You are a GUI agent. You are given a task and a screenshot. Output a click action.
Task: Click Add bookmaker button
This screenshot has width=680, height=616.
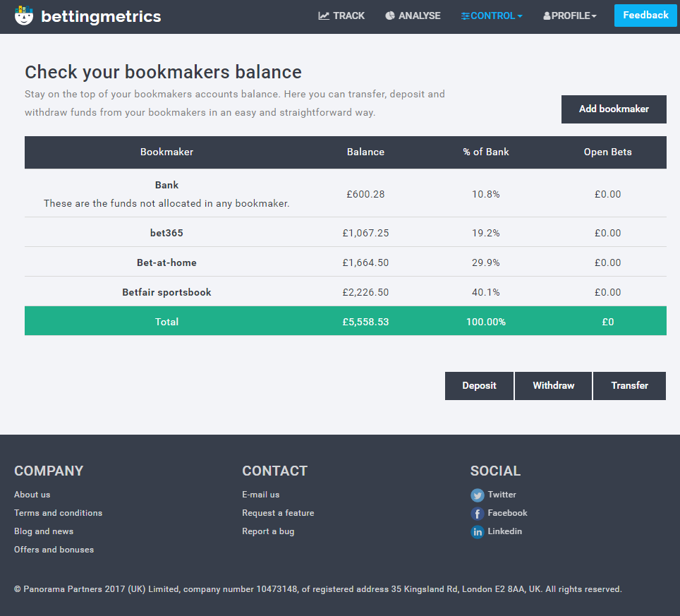point(614,109)
